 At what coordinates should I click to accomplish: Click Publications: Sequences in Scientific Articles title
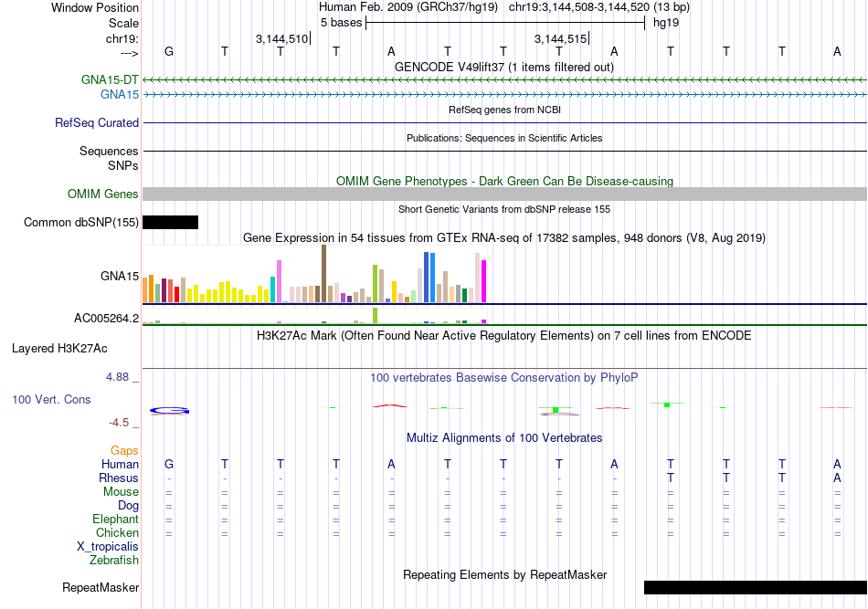pos(504,138)
